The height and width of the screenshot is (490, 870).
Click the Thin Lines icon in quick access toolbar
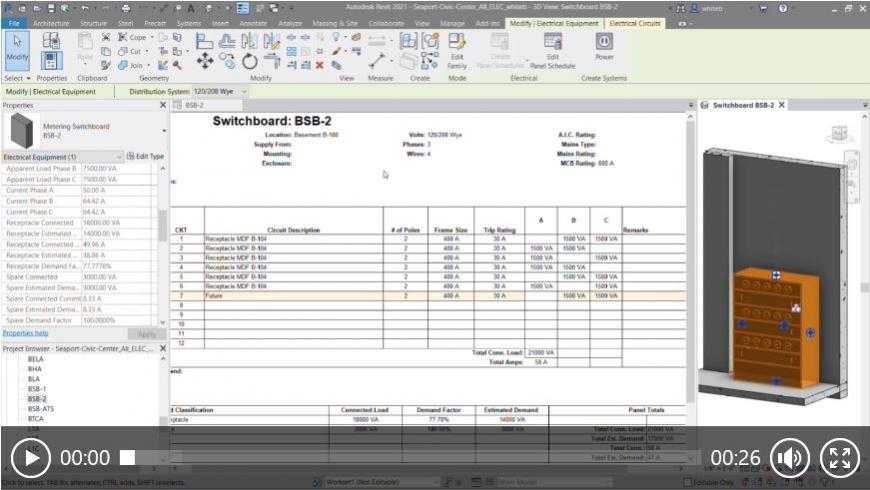pyautogui.click(x=243, y=8)
